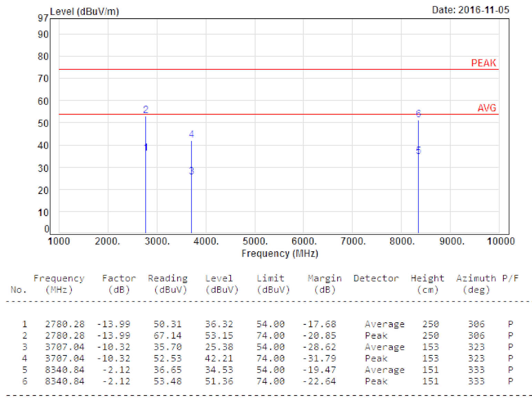Click the Level (dBuV/m) axis title

coord(84,11)
